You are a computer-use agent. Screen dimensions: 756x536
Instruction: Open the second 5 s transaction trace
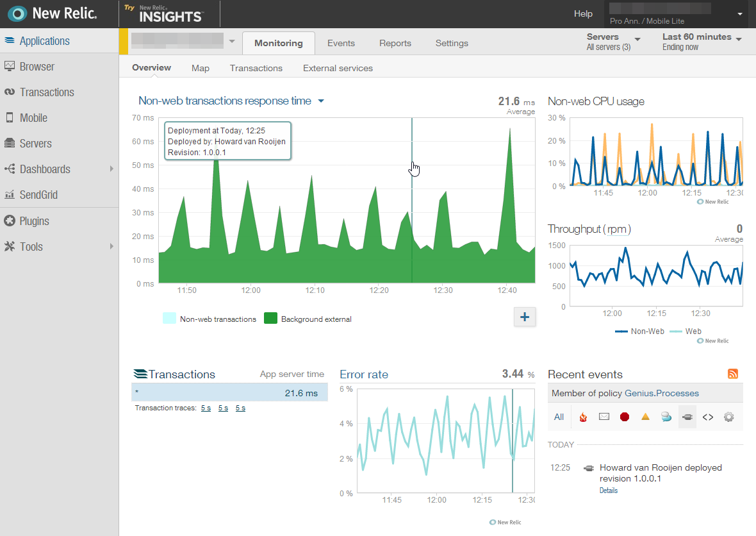point(223,408)
